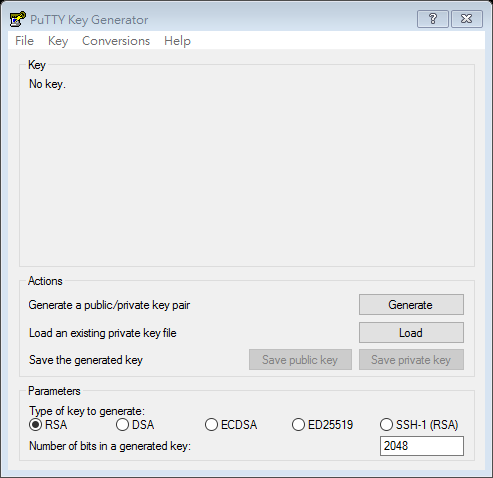
Task: Select the ED25519 key type
Action: coord(322,425)
